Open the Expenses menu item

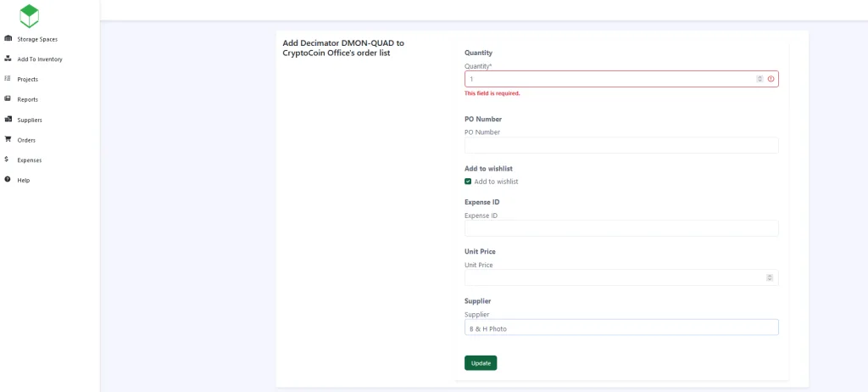click(x=30, y=160)
